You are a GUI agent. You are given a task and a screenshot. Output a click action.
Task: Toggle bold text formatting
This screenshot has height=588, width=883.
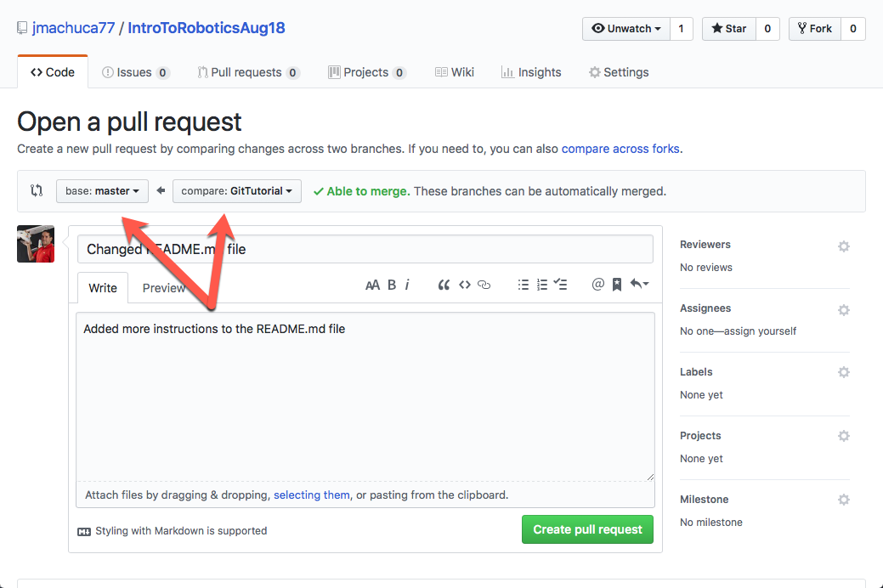[392, 285]
